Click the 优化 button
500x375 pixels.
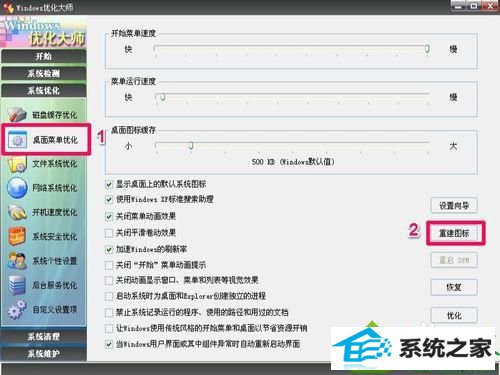(x=454, y=315)
